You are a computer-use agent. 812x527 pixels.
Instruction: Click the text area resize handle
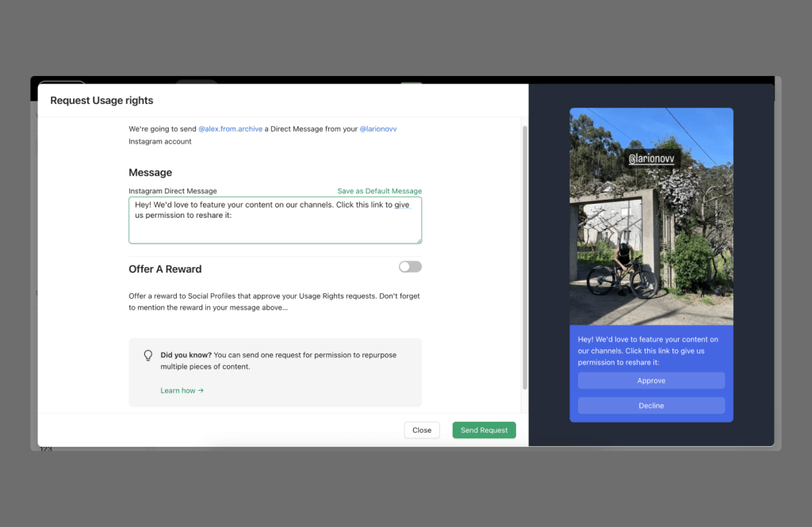click(419, 240)
